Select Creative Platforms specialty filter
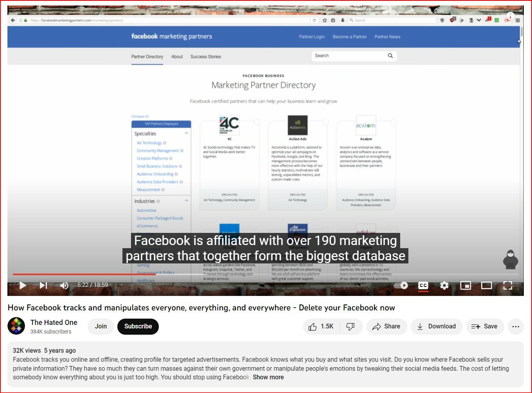 [x=152, y=159]
